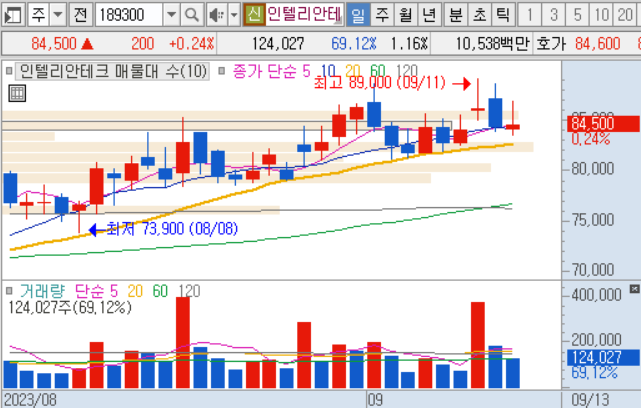Viewport: 641px width, 408px height.
Task: Open the dropdown arrow beside 주
Action: coord(58,15)
